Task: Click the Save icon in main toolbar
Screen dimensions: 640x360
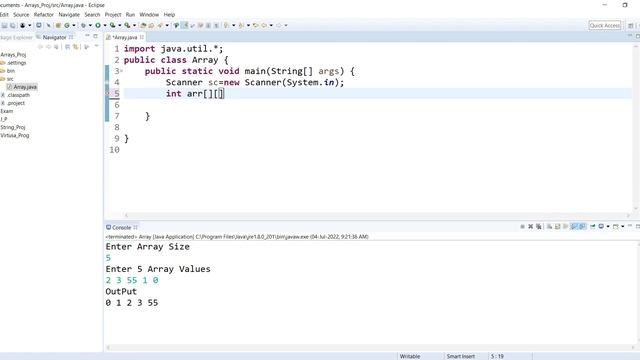Action: (x=4, y=25)
